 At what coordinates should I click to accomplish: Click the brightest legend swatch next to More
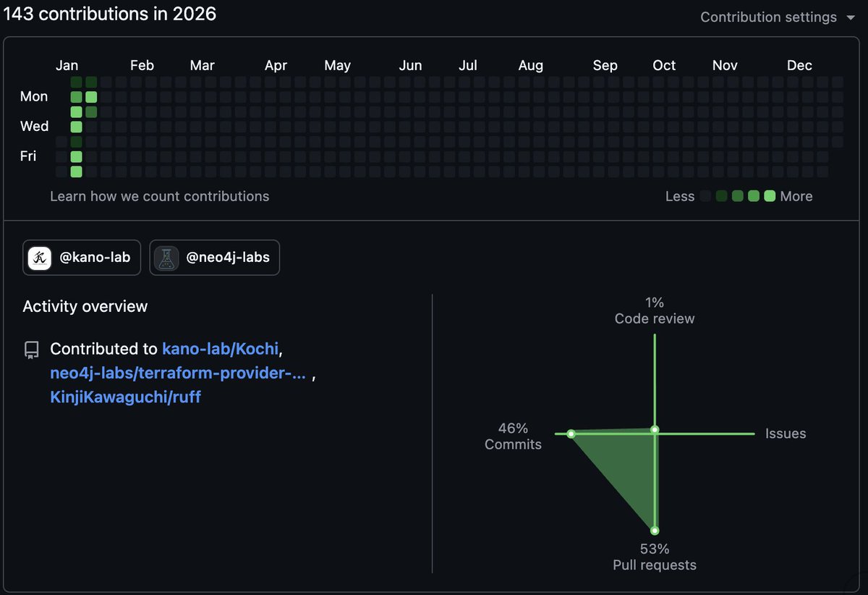tap(770, 195)
